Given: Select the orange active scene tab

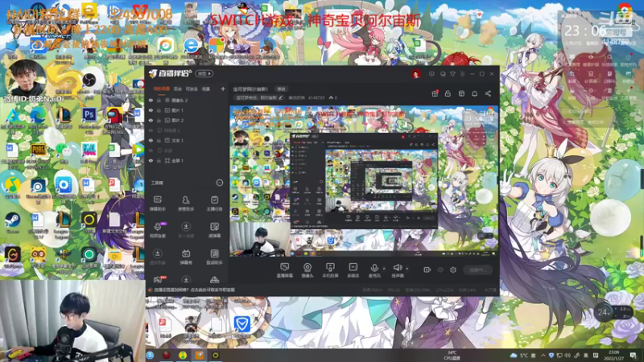Looking at the screenshot, I should (x=162, y=88).
